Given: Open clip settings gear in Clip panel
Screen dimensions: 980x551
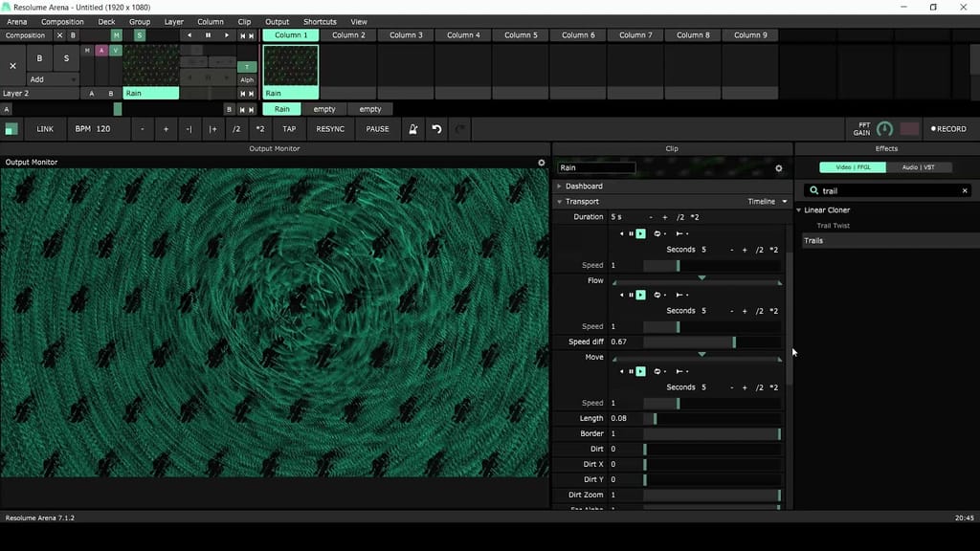Looking at the screenshot, I should pyautogui.click(x=779, y=167).
